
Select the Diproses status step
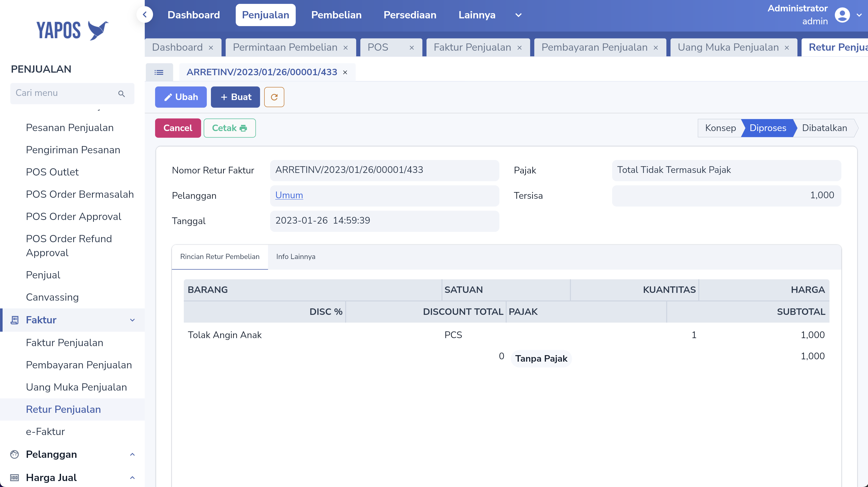tap(768, 128)
